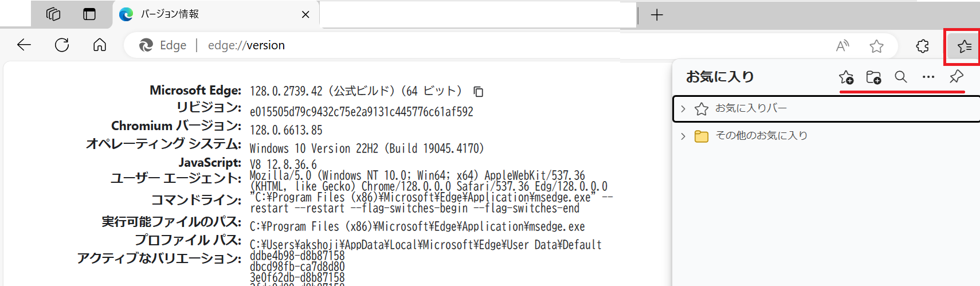Expand その他のお気に入り folder chevron
Image resolution: width=980 pixels, height=286 pixels.
pyautogui.click(x=683, y=136)
